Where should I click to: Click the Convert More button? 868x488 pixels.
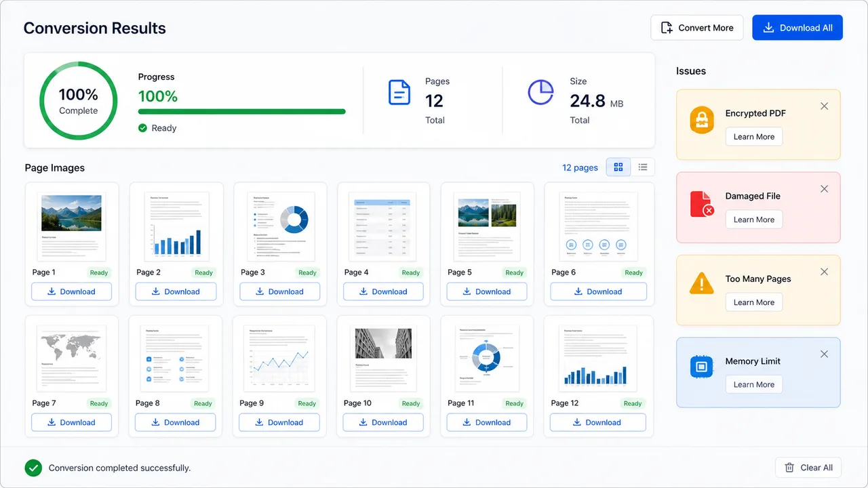[697, 28]
